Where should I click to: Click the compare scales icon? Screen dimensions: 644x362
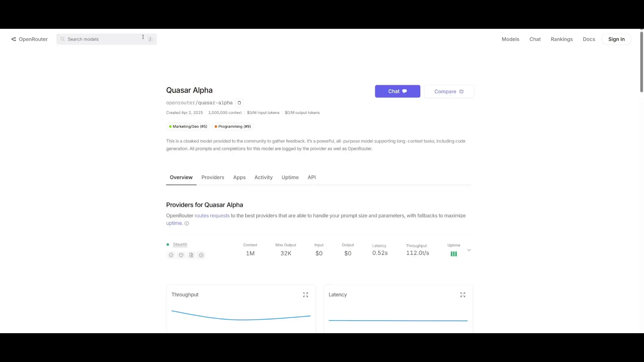tap(461, 92)
